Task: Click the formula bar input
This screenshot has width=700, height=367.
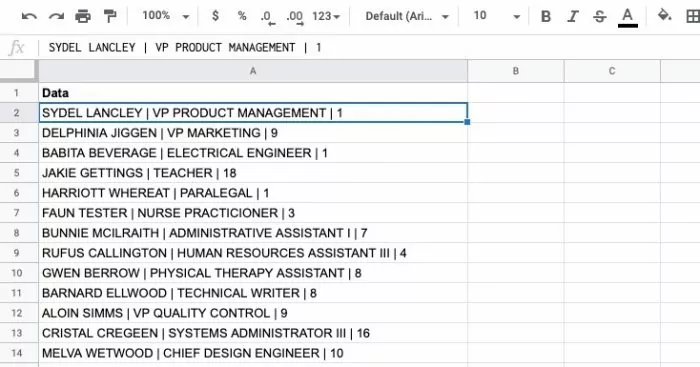Action: [369, 47]
